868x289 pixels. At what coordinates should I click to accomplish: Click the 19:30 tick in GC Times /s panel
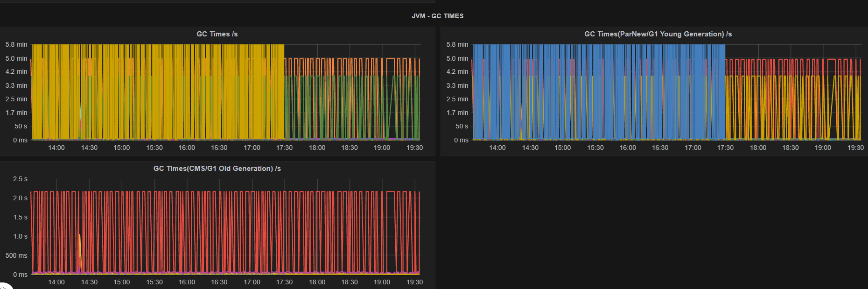click(x=414, y=148)
